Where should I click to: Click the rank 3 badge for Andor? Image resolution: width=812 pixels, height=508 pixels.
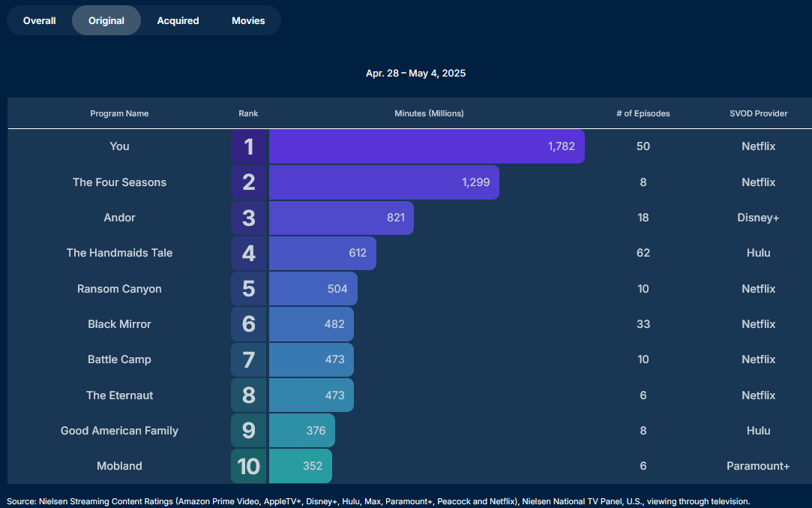[x=249, y=218]
